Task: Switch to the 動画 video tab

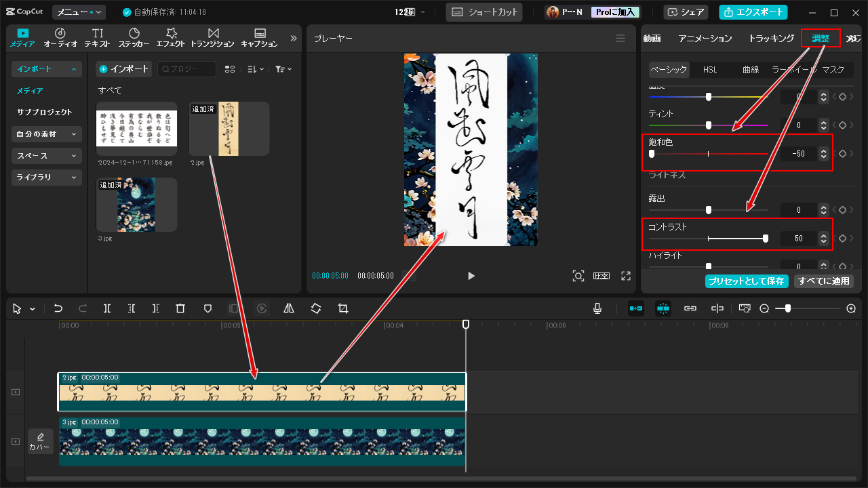Action: (652, 39)
